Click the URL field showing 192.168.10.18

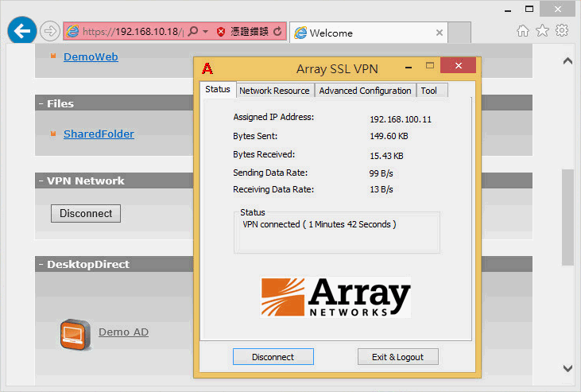tap(132, 32)
